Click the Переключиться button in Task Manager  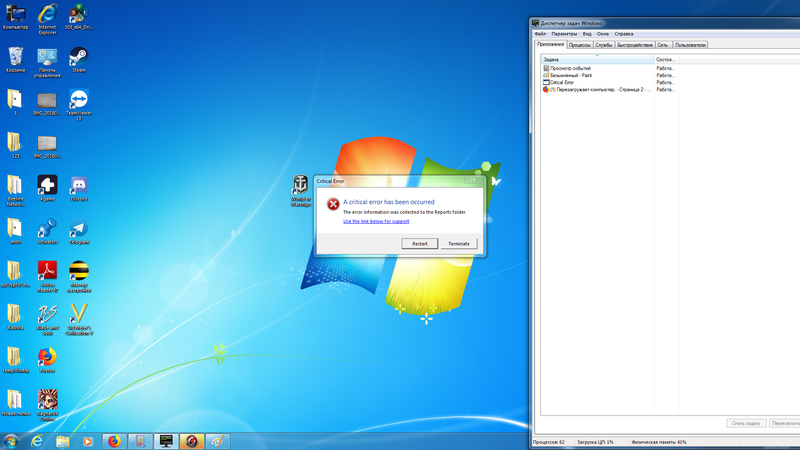(x=785, y=423)
